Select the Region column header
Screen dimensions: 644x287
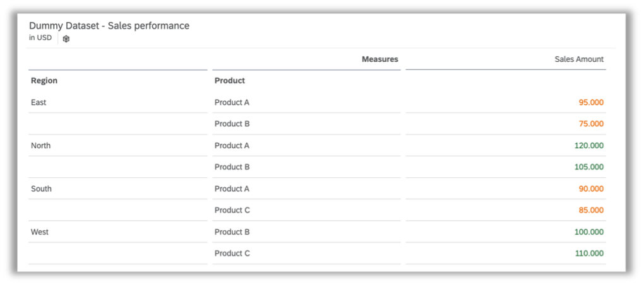[x=44, y=81]
